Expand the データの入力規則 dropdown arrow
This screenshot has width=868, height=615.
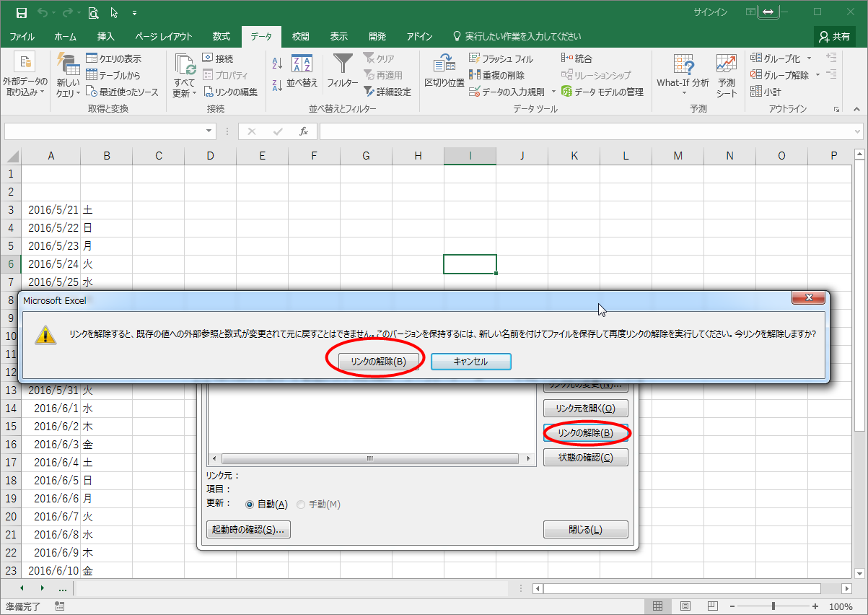(553, 92)
